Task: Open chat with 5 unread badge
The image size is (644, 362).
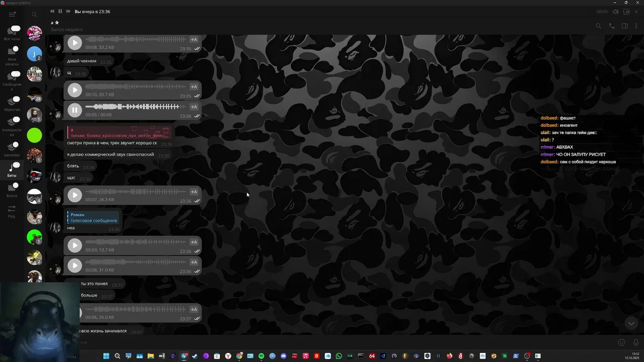Action: pos(34,217)
